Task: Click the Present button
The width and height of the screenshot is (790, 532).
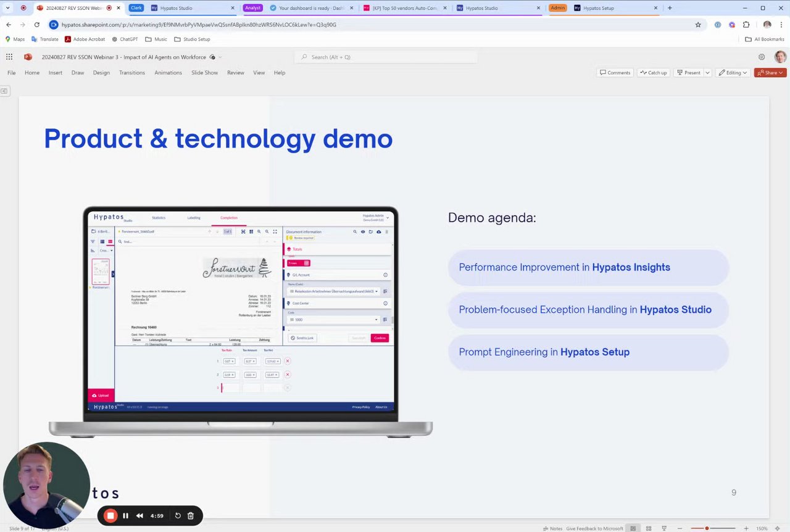Action: [688, 73]
